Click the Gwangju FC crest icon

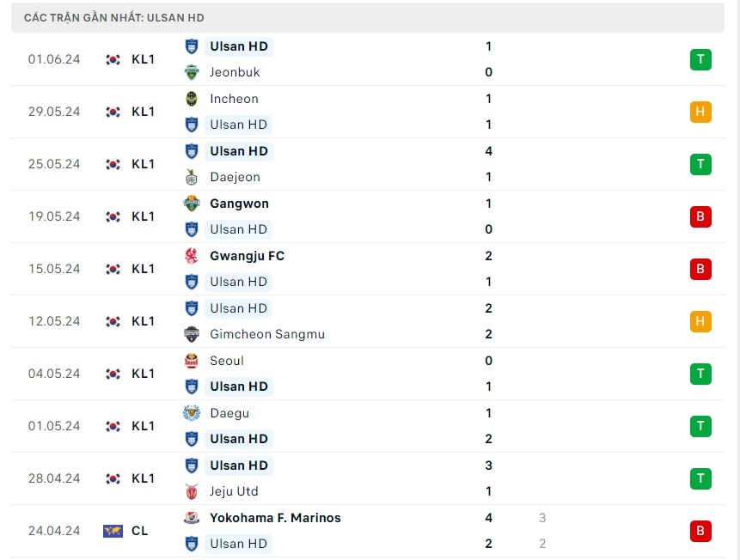(191, 256)
